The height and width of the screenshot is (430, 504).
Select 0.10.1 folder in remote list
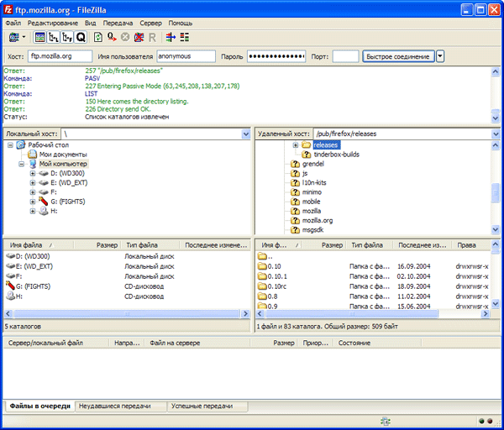pos(277,276)
